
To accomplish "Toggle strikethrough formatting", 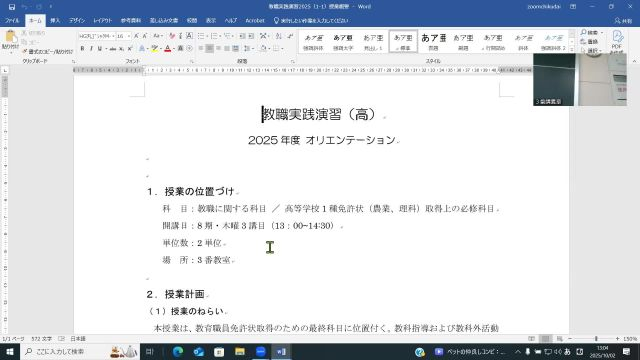I will 113,49.
